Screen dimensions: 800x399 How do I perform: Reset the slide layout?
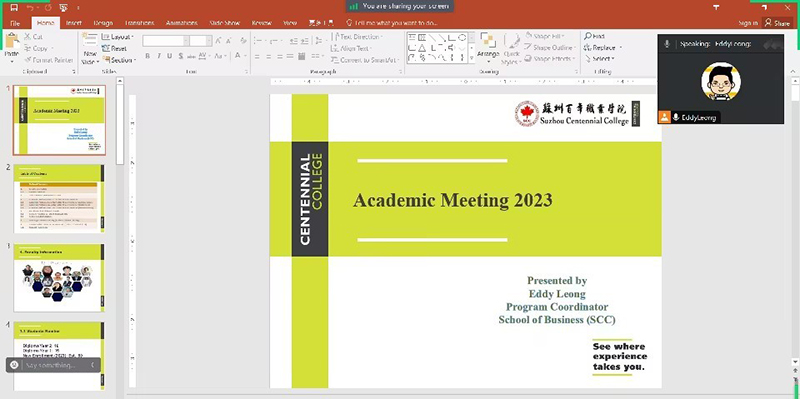coord(114,48)
